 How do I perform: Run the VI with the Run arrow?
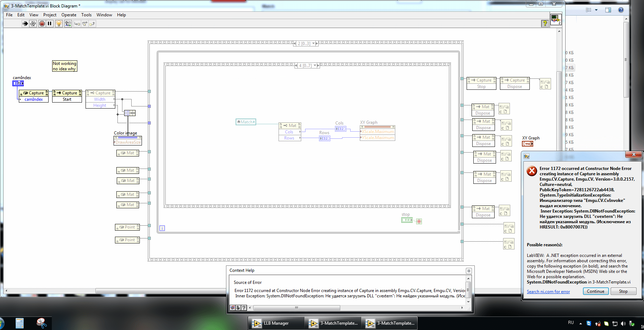tap(25, 23)
